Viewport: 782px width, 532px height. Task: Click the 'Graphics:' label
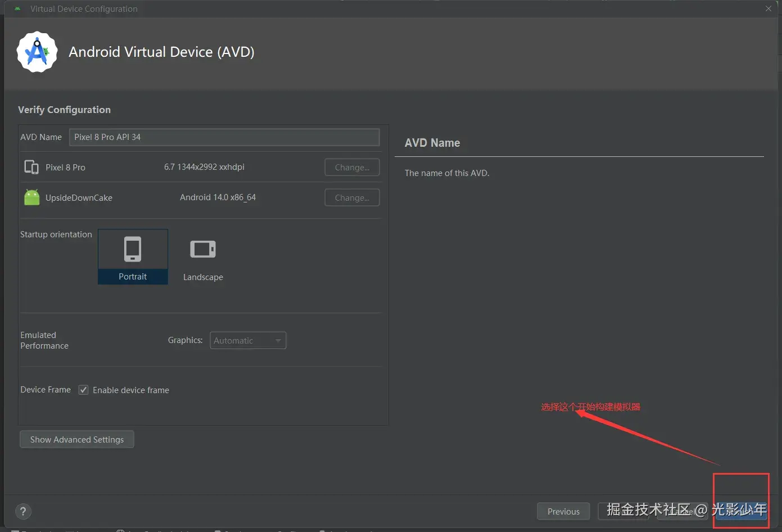pyautogui.click(x=185, y=340)
